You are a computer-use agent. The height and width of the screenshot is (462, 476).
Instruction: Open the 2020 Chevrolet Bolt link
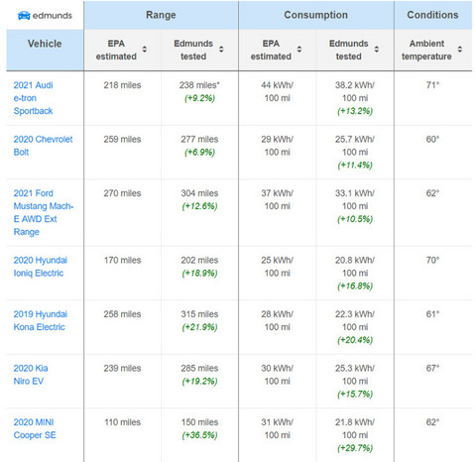tap(43, 146)
